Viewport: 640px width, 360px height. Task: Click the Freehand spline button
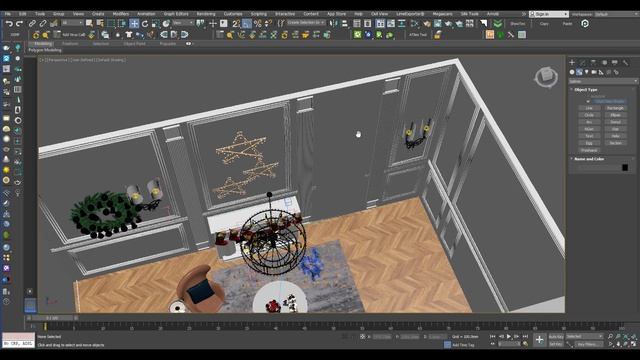tap(589, 150)
